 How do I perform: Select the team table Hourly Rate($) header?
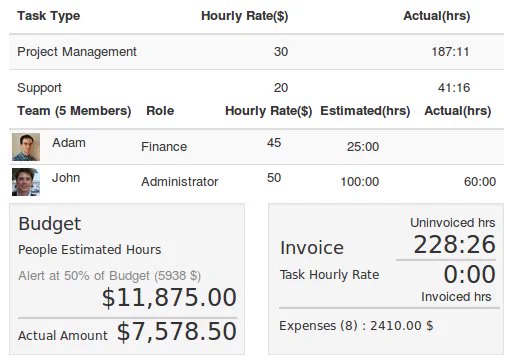pos(269,111)
